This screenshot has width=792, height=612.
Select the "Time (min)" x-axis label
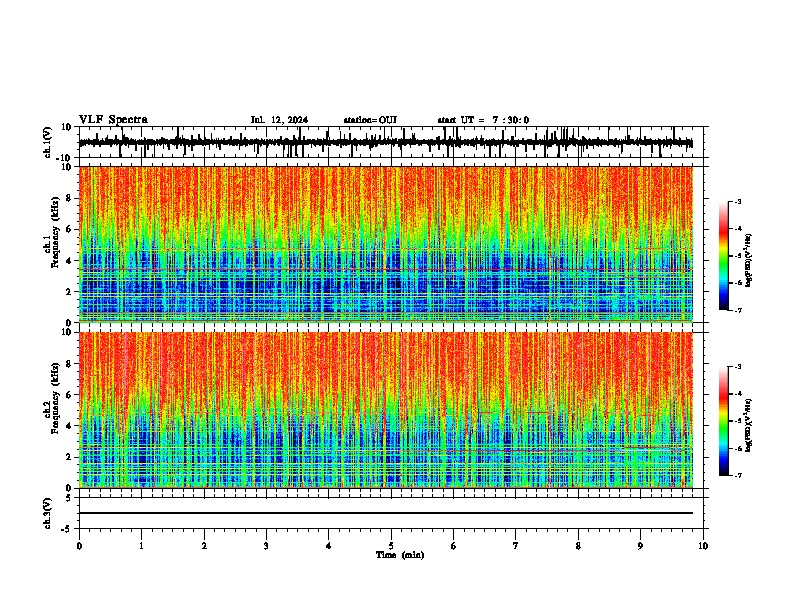[400, 555]
